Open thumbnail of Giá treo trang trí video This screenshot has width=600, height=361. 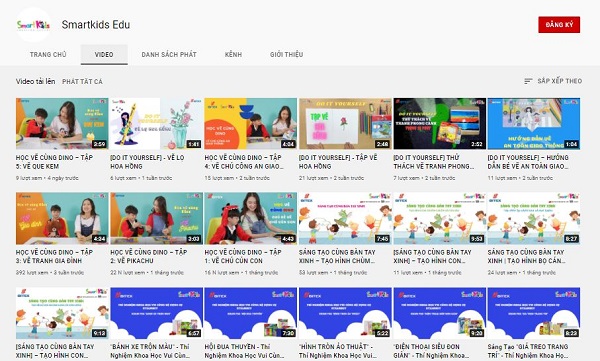[x=534, y=313]
